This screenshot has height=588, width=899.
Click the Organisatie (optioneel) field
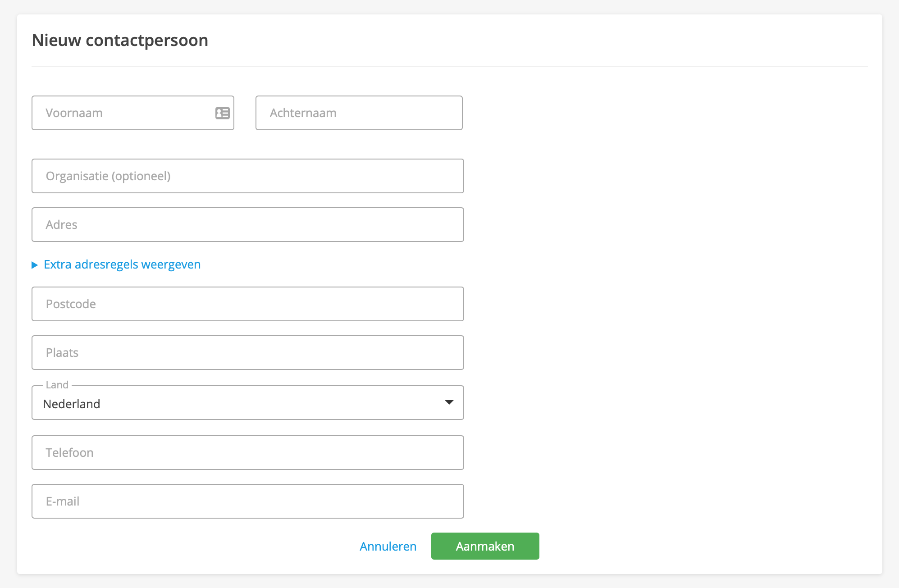click(248, 176)
